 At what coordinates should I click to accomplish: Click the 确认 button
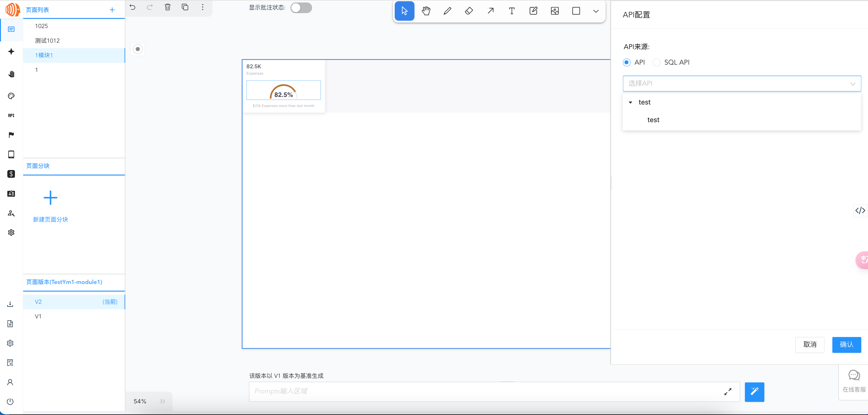pos(846,345)
